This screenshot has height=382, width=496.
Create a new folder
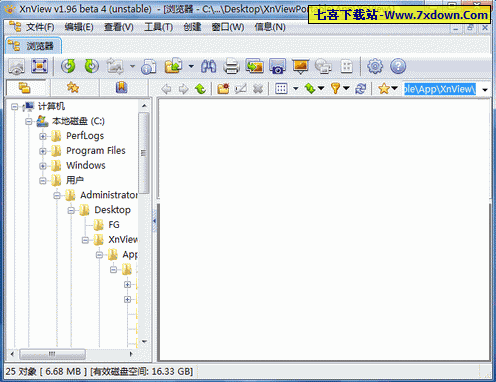[x=223, y=89]
